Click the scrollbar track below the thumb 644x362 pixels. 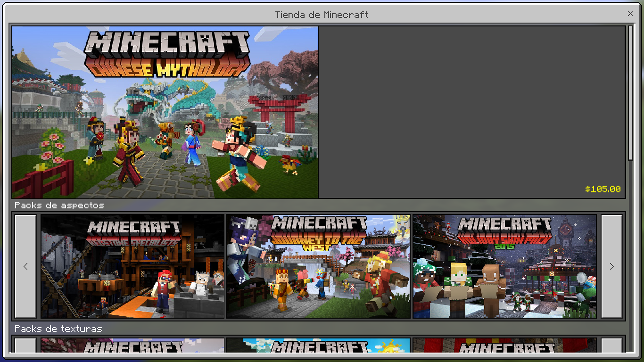click(x=631, y=259)
